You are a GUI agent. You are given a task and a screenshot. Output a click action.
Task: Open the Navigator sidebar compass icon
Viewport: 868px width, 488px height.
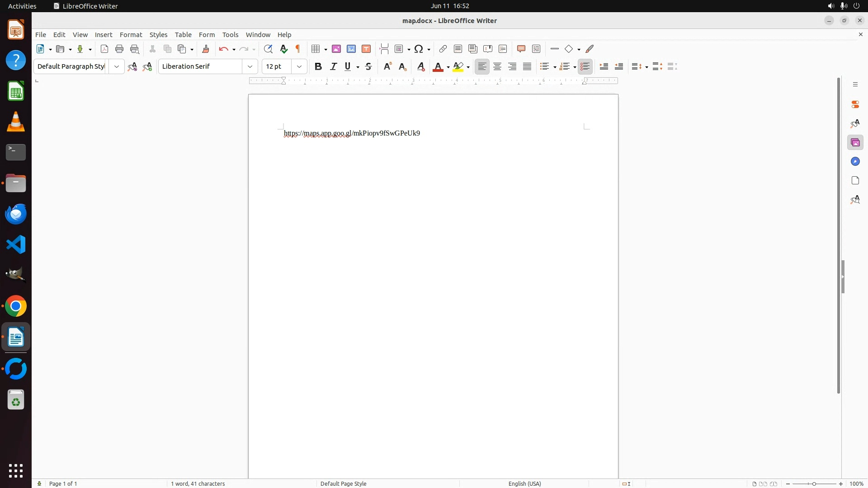tap(855, 162)
